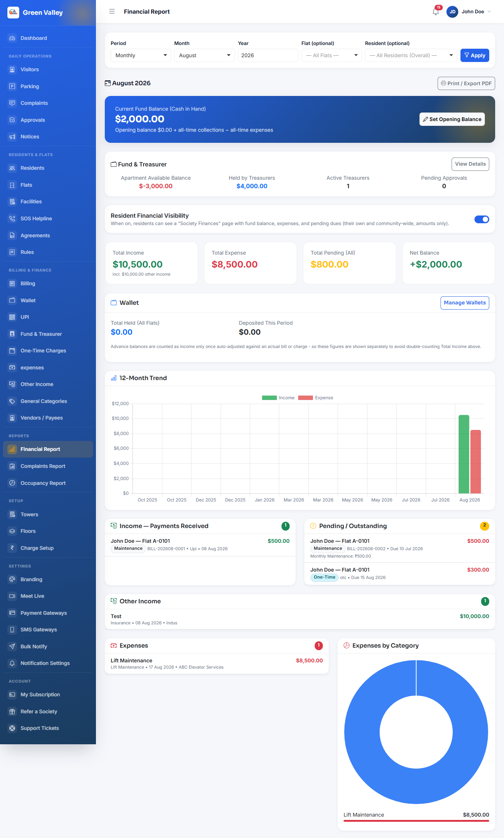The height and width of the screenshot is (838, 504).
Task: Click the Notices megaphone icon
Action: pyautogui.click(x=12, y=137)
